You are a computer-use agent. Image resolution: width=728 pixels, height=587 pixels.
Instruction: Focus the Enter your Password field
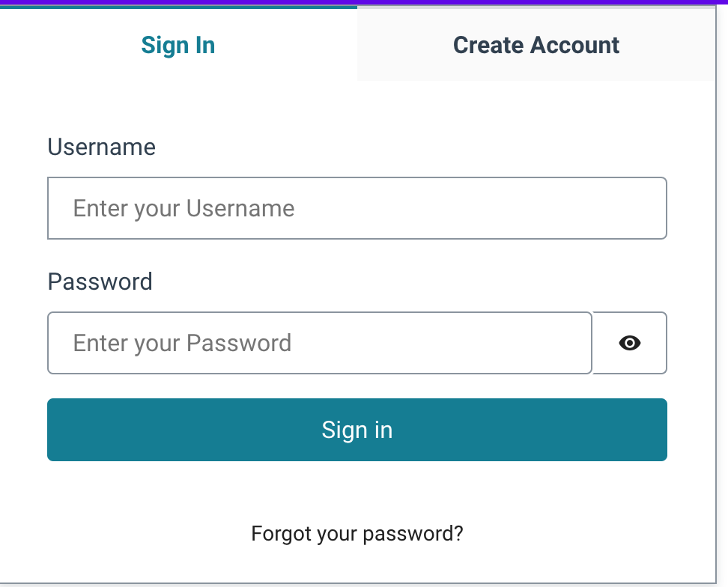[319, 343]
